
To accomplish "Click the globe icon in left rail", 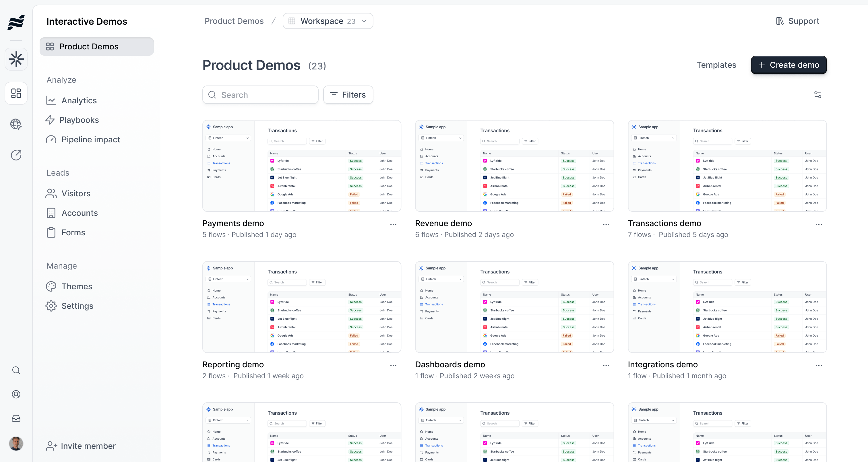I will (16, 124).
